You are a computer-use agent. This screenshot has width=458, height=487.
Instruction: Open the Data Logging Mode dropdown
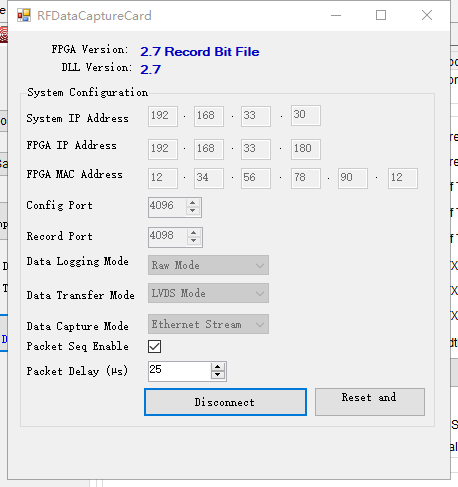[x=208, y=265]
